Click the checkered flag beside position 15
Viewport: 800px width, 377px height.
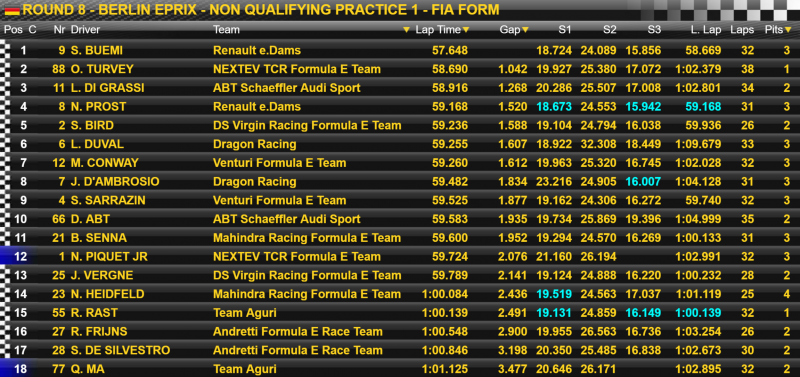click(x=7, y=313)
